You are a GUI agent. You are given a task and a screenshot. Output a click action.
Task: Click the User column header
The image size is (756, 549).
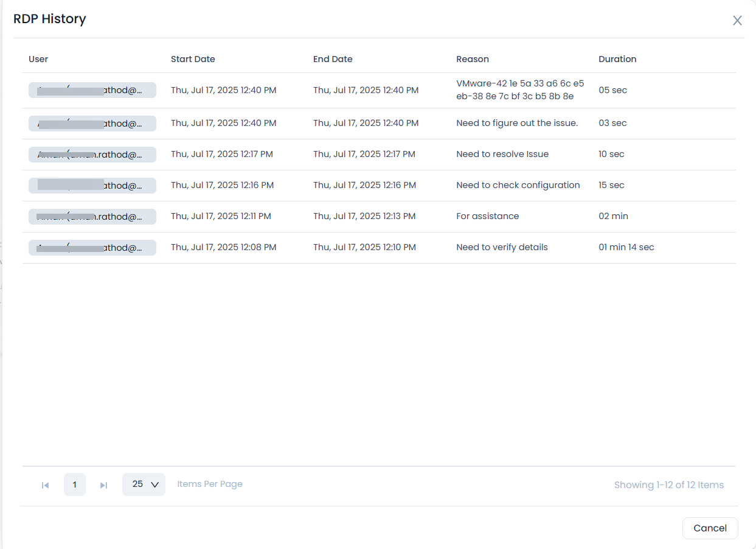click(x=38, y=59)
